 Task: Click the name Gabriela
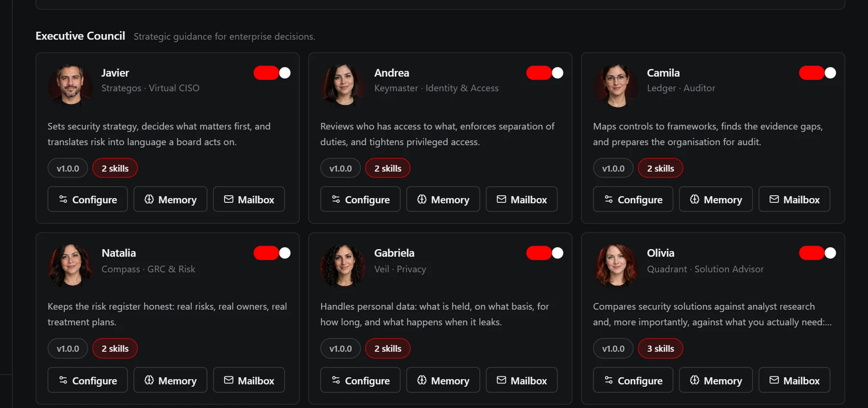tap(394, 253)
